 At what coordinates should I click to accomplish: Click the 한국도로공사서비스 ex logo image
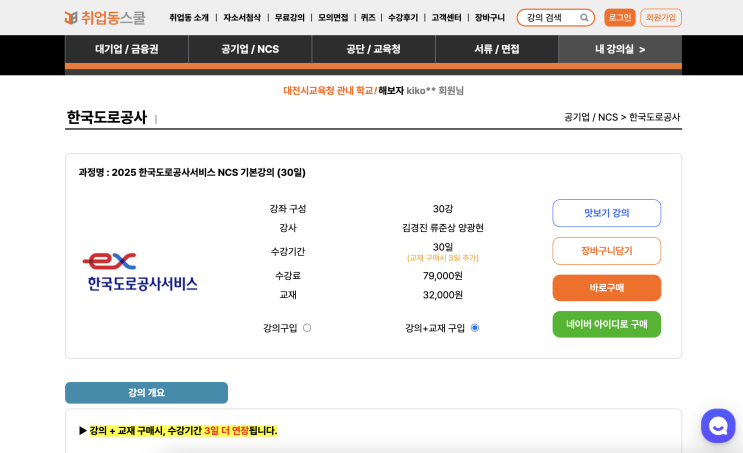click(x=140, y=272)
